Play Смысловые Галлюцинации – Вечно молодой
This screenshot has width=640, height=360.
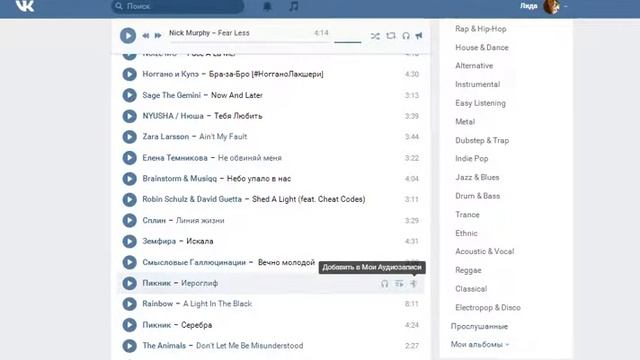pyautogui.click(x=129, y=262)
